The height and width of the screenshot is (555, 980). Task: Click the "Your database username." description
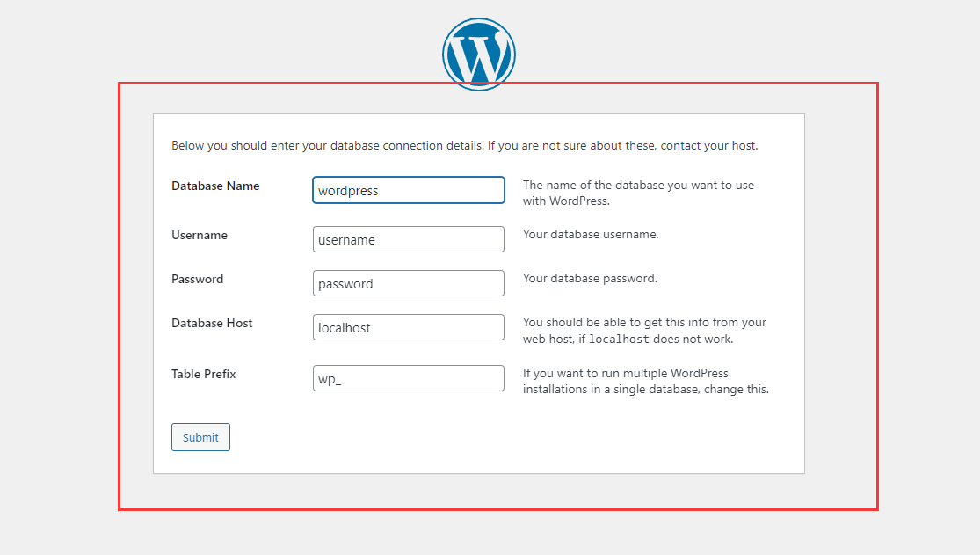pos(591,234)
